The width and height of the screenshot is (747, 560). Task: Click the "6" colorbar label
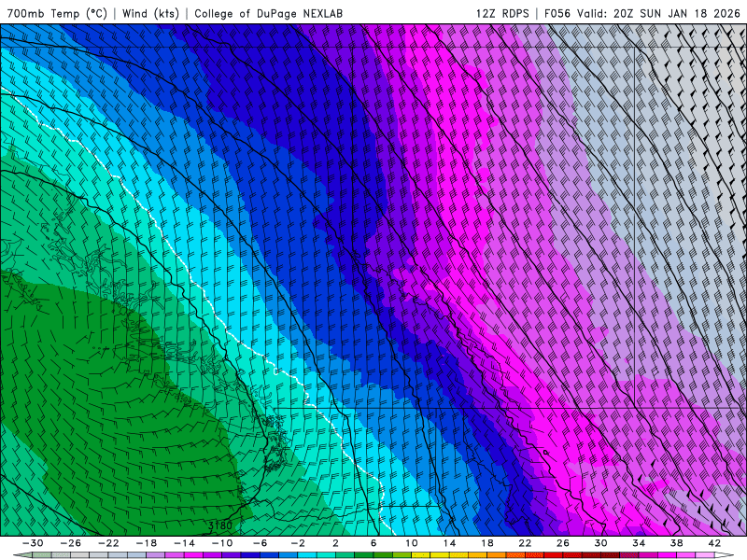373,543
